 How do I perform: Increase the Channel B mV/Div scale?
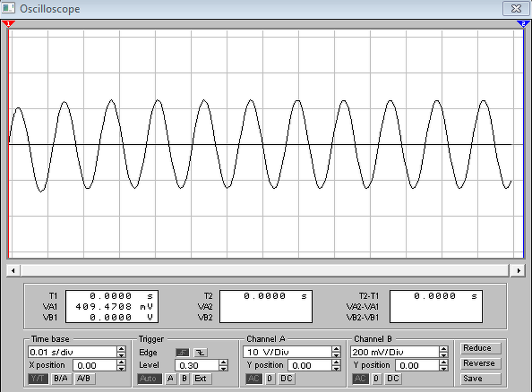point(444,349)
